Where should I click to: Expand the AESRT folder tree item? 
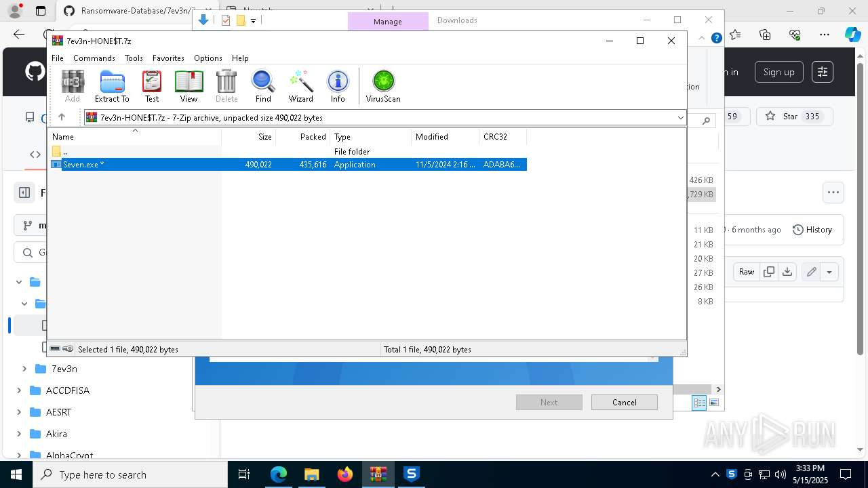[19, 412]
